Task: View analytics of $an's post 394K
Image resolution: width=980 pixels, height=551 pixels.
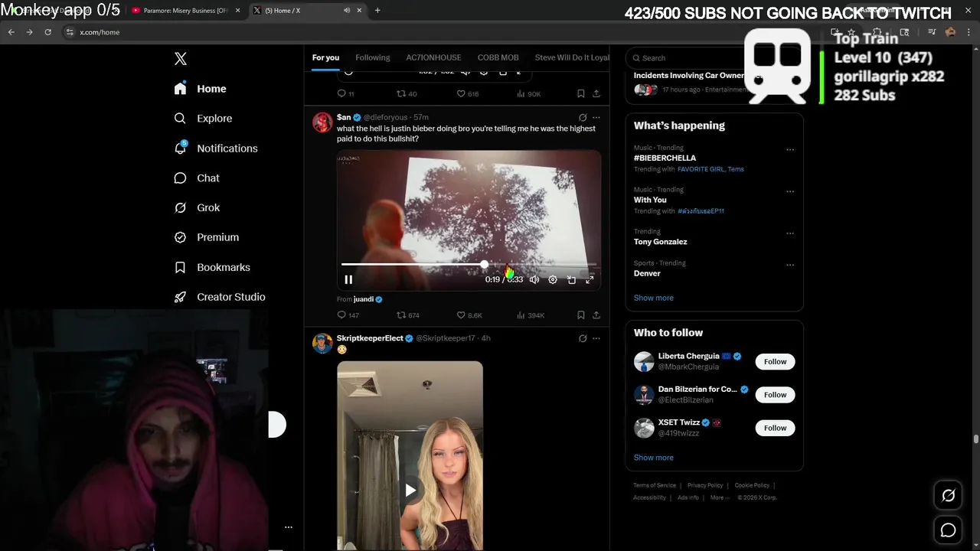Action: click(531, 315)
